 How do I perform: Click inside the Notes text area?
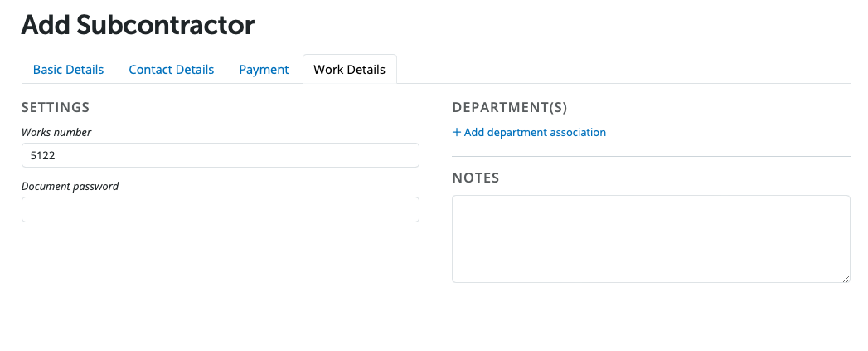click(x=651, y=239)
